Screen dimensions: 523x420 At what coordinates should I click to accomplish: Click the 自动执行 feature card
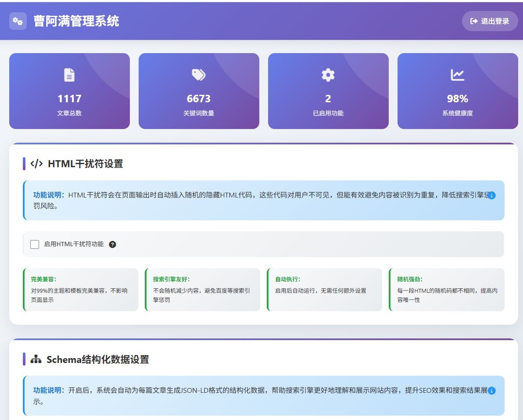click(x=325, y=290)
